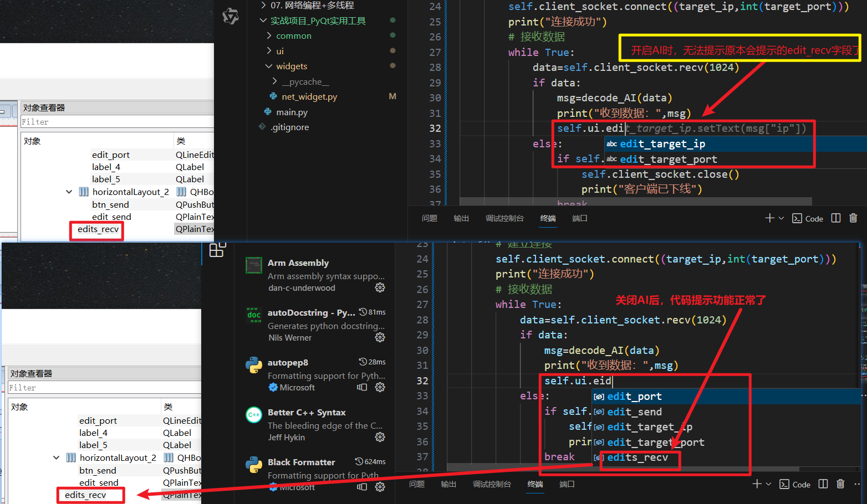The width and height of the screenshot is (867, 504).
Task: Switch to 输出 tab in lower panel
Action: 448,484
